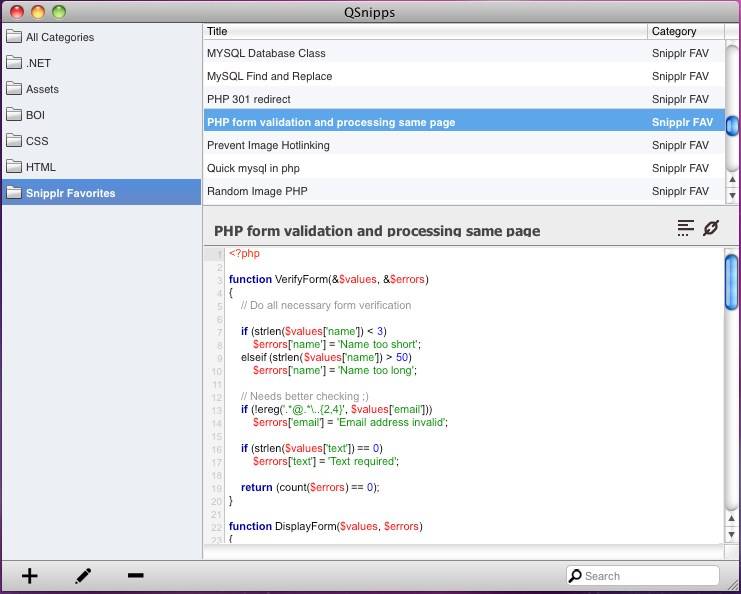Click the text alignment lines icon
The image size is (741, 594).
pyautogui.click(x=685, y=228)
